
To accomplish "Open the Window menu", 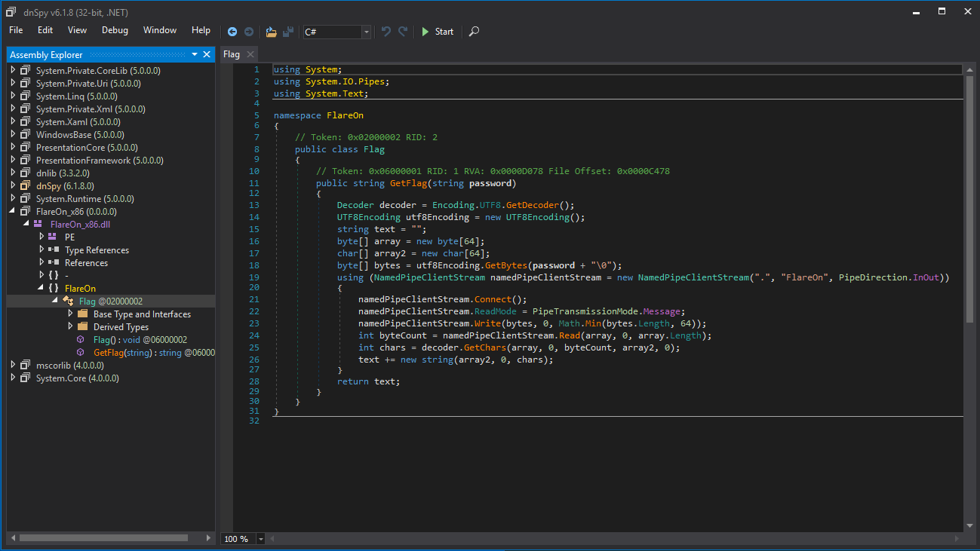I will pyautogui.click(x=160, y=30).
